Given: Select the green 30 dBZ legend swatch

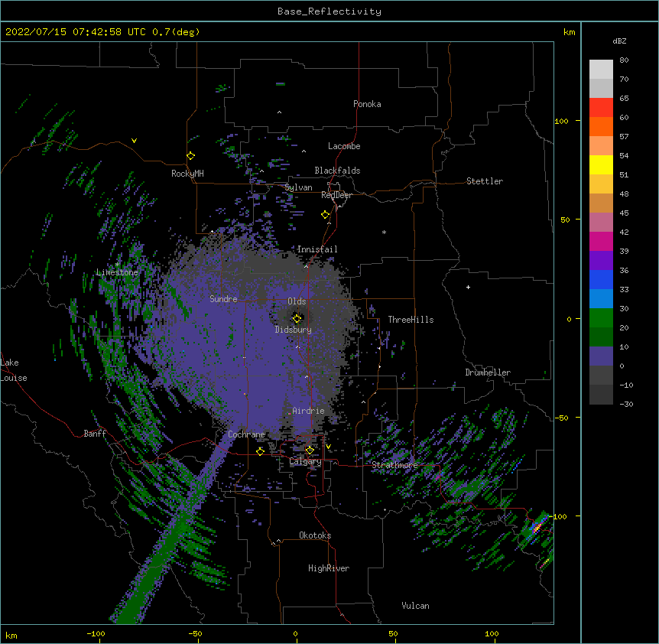Looking at the screenshot, I should 601,318.
